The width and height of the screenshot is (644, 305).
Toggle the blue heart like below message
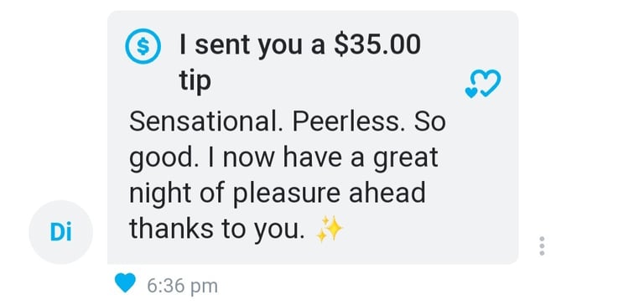125,283
